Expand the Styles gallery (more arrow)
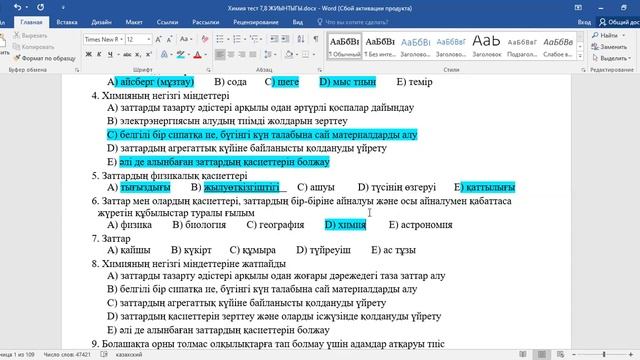 [x=580, y=56]
